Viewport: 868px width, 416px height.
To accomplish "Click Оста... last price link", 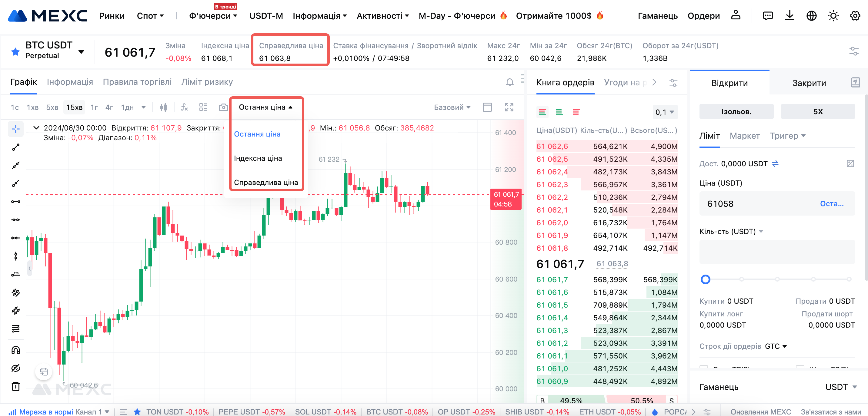I will [831, 204].
